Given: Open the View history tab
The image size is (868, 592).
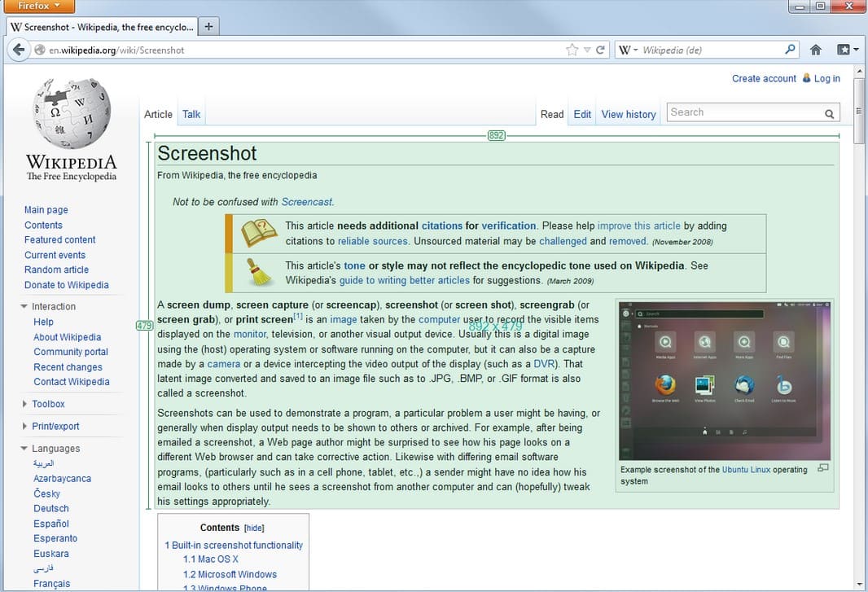Looking at the screenshot, I should tap(628, 114).
